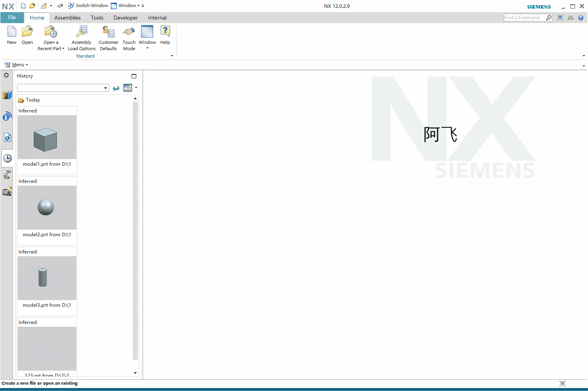This screenshot has width=588, height=391.
Task: Switch to the Developer tab
Action: [x=126, y=18]
